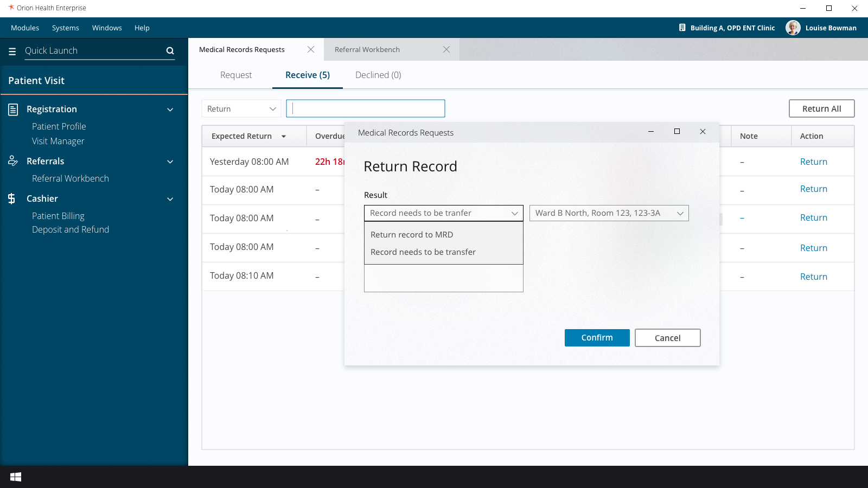The image size is (868, 488).
Task: Open the Windows menu
Action: 107,28
